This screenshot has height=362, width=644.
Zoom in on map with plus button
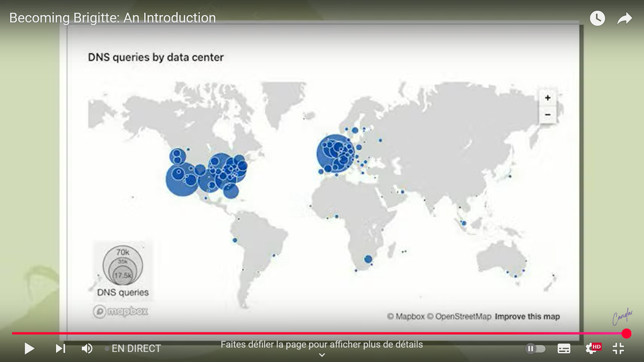tap(548, 98)
